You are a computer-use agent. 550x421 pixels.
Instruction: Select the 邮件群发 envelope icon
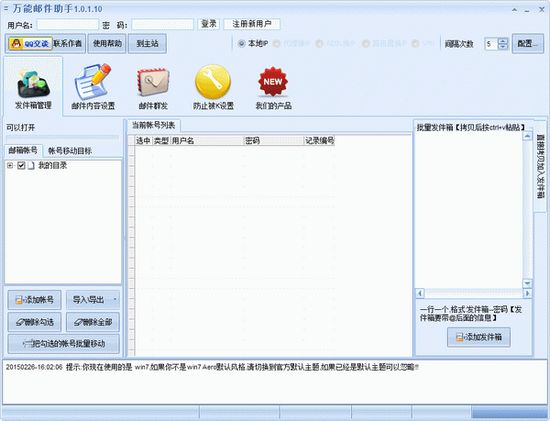pyautogui.click(x=153, y=82)
